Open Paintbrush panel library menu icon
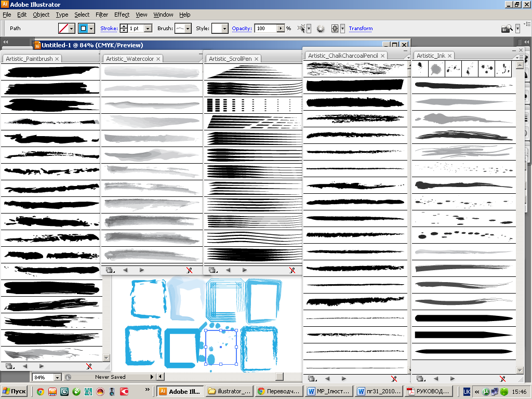Screen dimensions: 532x399 tap(9, 366)
